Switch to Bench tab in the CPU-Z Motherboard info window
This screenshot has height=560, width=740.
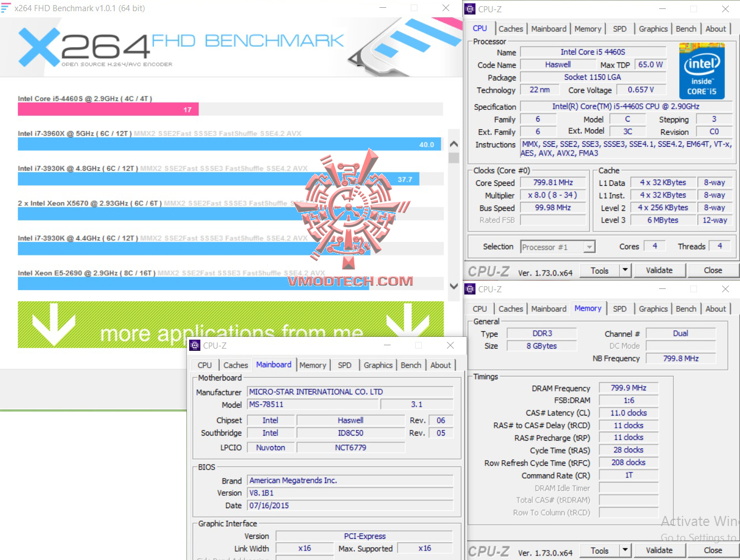411,365
